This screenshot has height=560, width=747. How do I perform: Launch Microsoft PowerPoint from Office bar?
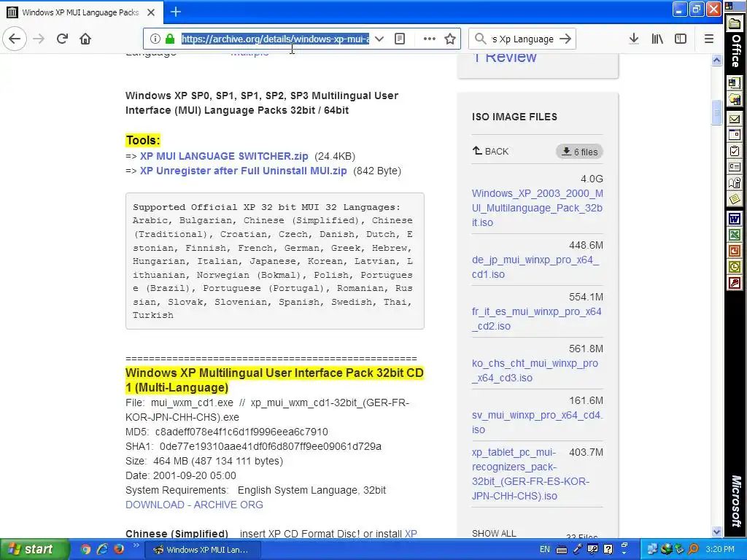[734, 251]
